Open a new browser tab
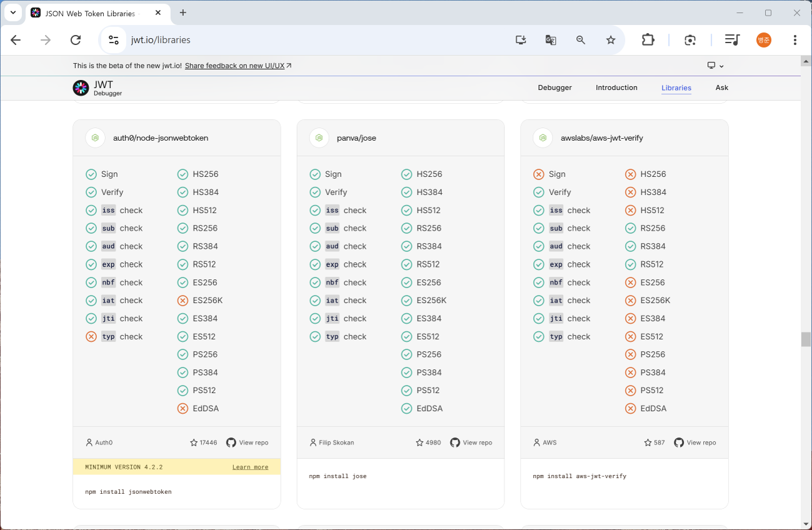 click(x=183, y=12)
